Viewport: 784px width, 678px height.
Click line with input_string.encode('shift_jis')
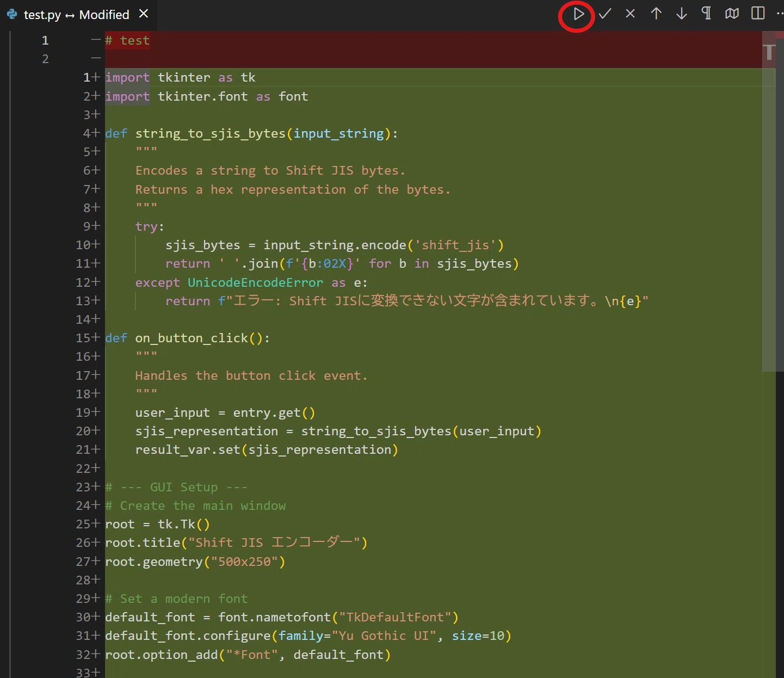pos(335,245)
